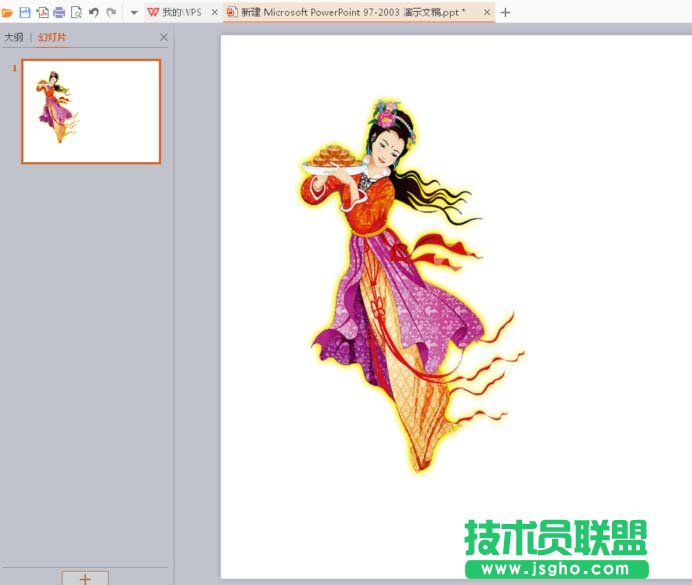
Task: Print the presentation with the printer icon
Action: pyautogui.click(x=59, y=13)
